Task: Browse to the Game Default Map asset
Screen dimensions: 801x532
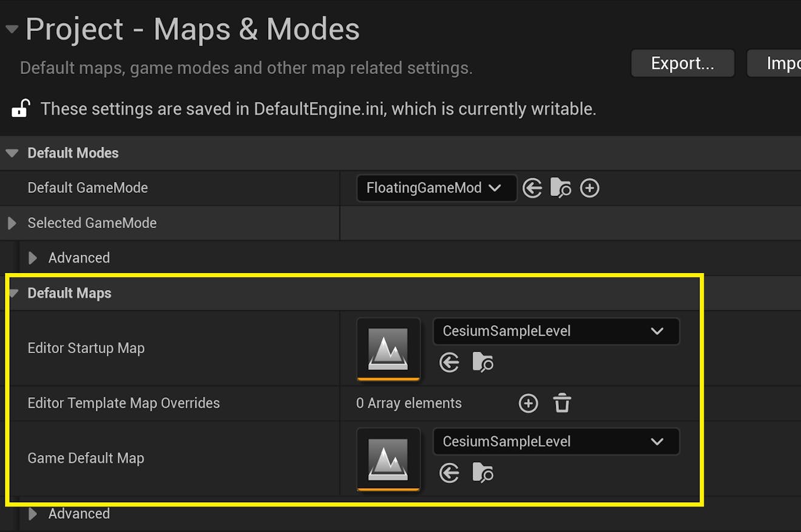Action: click(483, 473)
